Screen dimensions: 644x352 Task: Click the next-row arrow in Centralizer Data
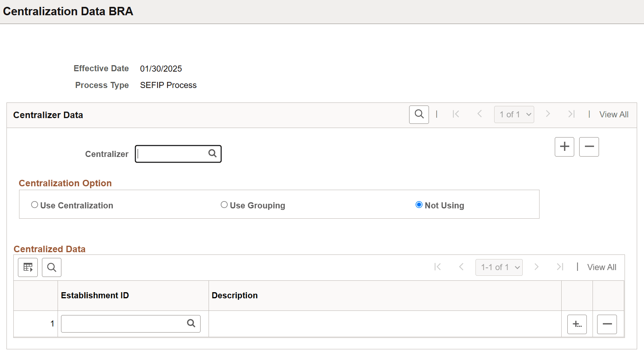pyautogui.click(x=548, y=114)
